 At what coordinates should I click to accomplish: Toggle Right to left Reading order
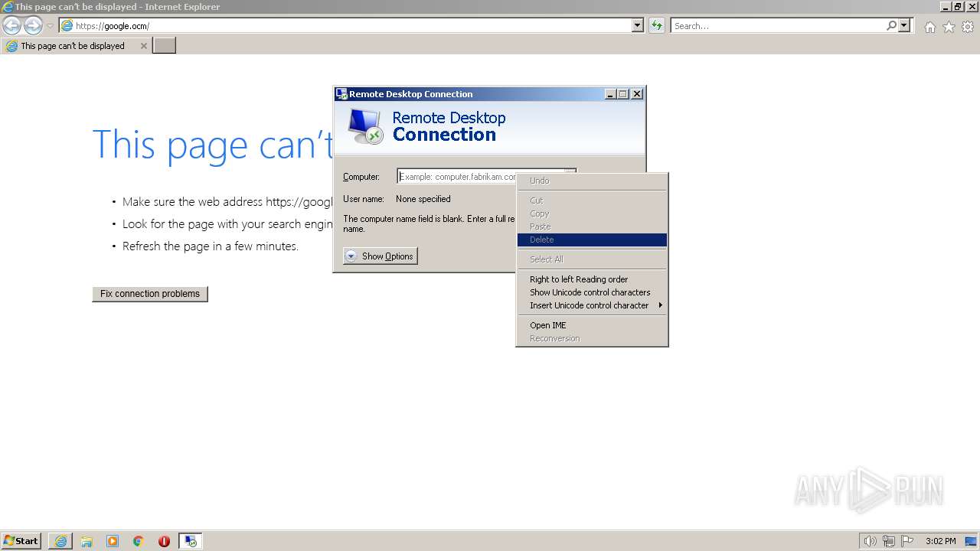click(x=592, y=279)
